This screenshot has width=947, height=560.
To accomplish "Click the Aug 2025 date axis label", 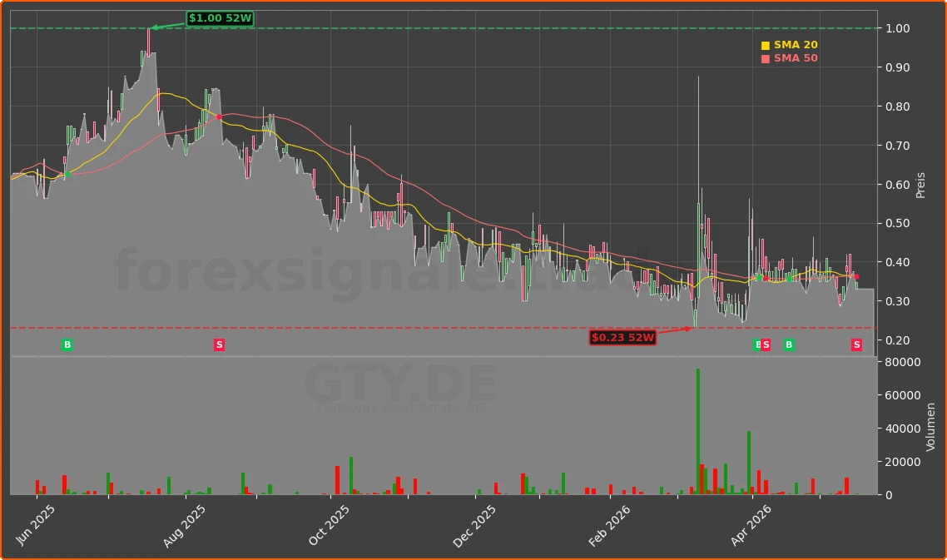I will pyautogui.click(x=184, y=526).
